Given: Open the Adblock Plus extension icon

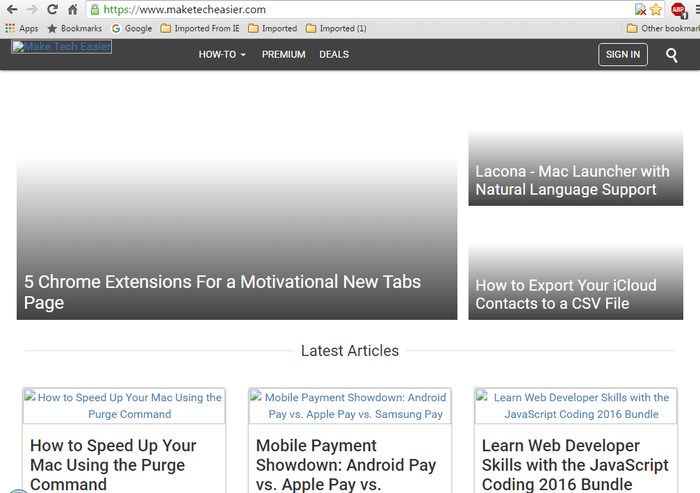Looking at the screenshot, I should tap(679, 9).
